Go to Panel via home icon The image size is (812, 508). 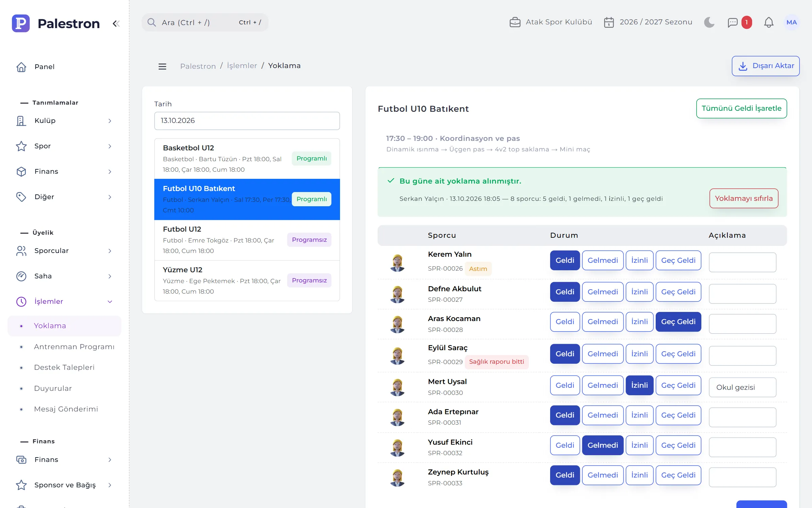(21, 67)
